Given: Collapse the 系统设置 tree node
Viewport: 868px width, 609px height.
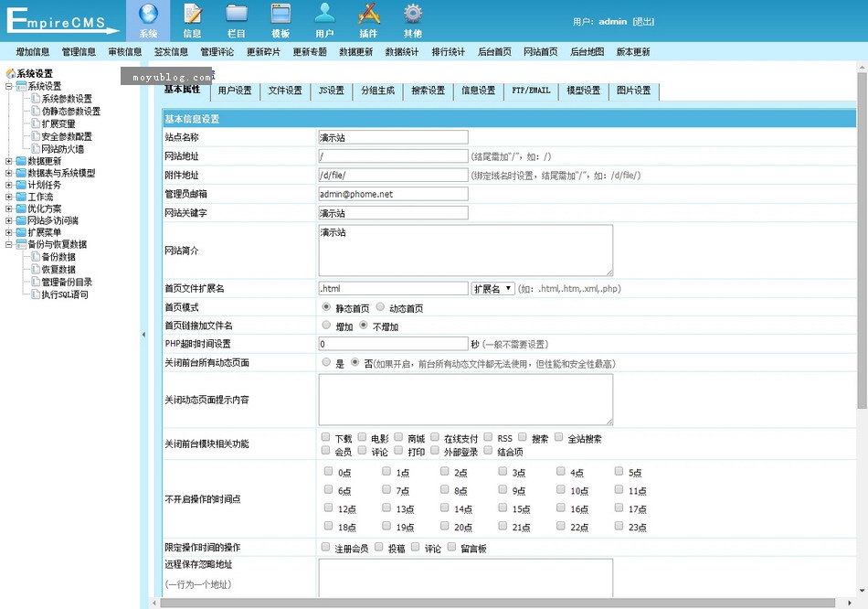Looking at the screenshot, I should pyautogui.click(x=9, y=86).
